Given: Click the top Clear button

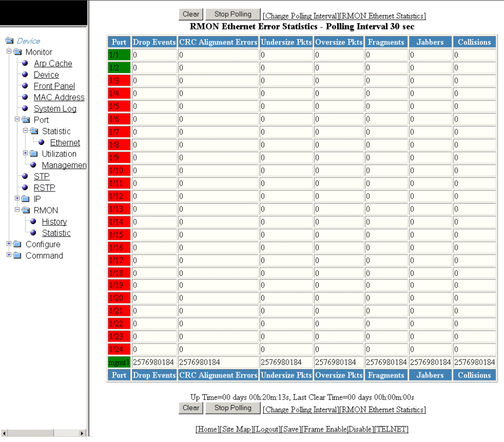Looking at the screenshot, I should (191, 14).
